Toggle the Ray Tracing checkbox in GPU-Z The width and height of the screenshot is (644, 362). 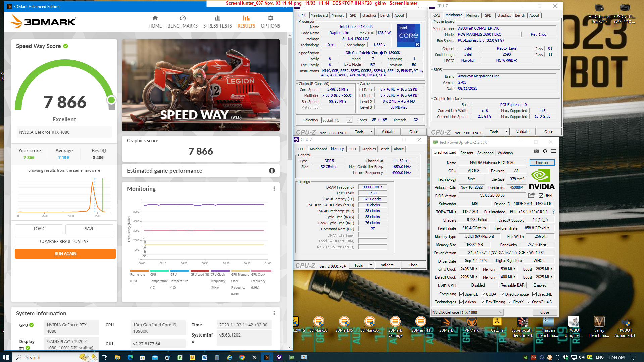coord(483,302)
